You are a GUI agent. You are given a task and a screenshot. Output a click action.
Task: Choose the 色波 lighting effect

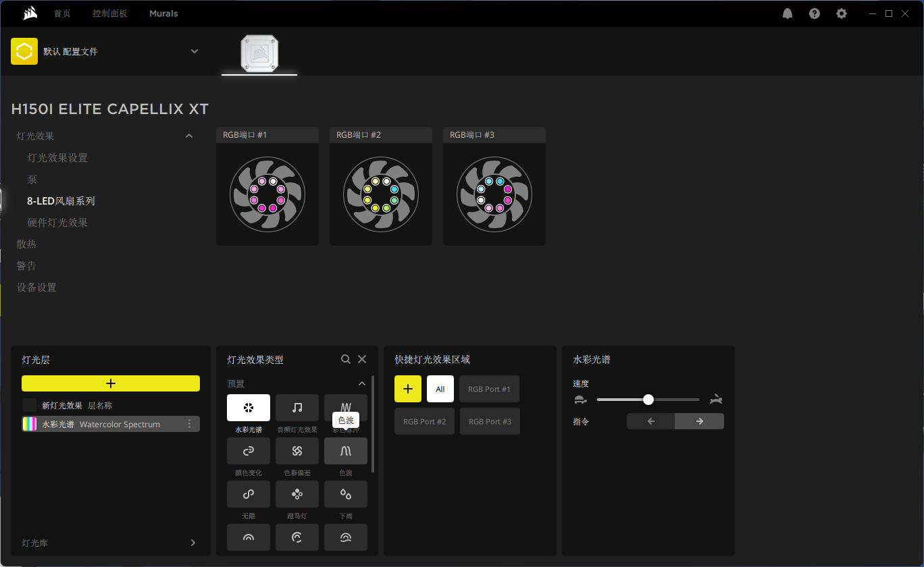click(x=345, y=451)
